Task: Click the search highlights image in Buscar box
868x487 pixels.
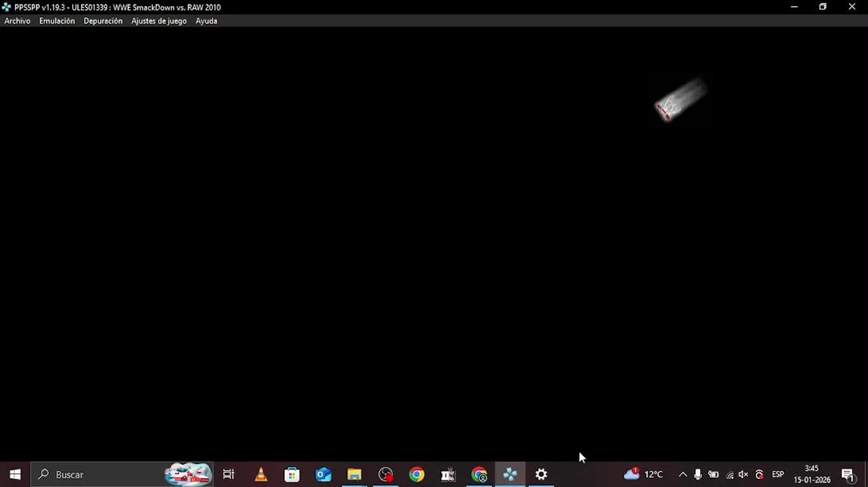Action: pos(188,475)
